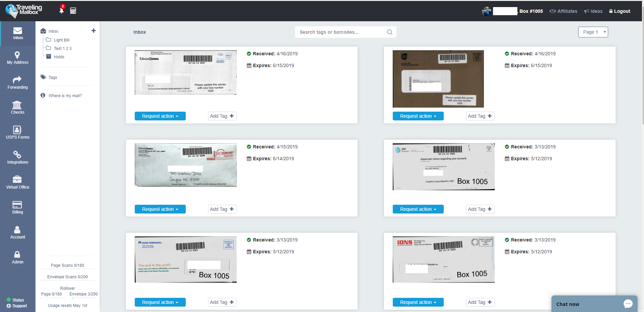
Task: Open the IDNS envelope scan
Action: point(444,259)
